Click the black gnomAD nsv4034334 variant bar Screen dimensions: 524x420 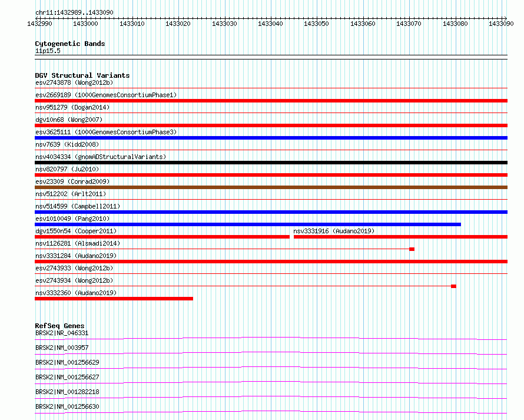(271, 163)
